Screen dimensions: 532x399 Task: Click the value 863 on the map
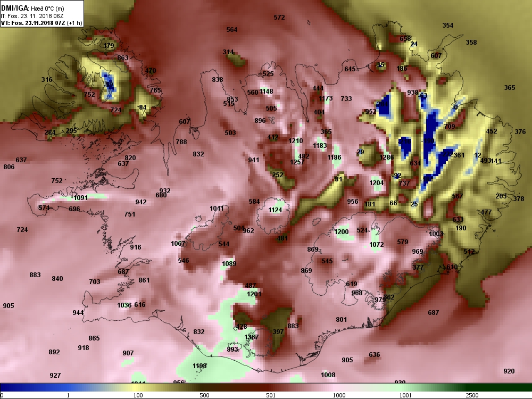click(123, 57)
